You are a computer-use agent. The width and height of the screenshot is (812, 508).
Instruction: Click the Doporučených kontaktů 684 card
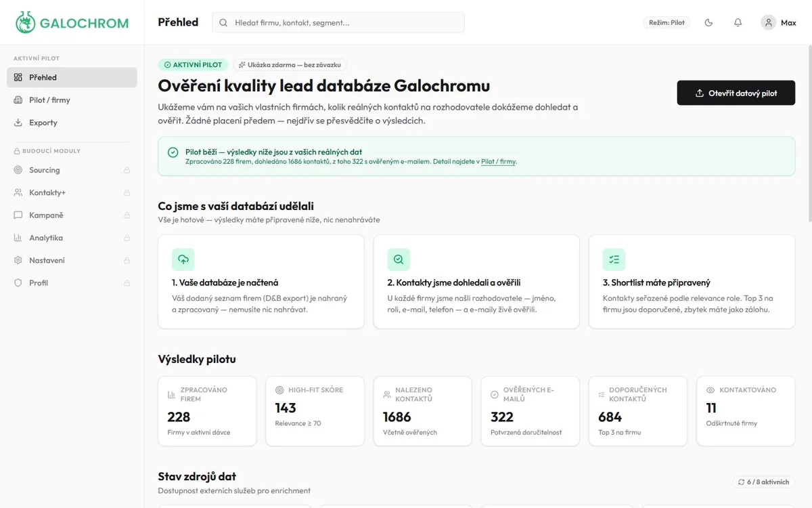638,411
